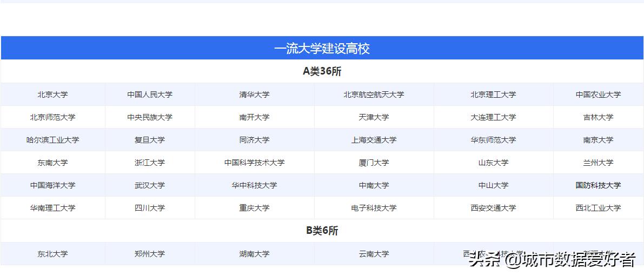This screenshot has width=644, height=276.
Task: Click the 四川大学 cell
Action: 150,208
